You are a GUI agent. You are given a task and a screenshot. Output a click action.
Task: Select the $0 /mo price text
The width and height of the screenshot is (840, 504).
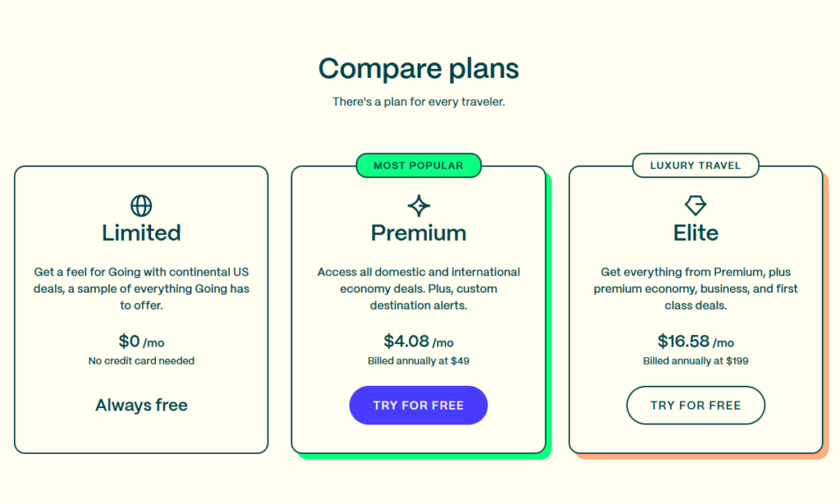pos(141,342)
